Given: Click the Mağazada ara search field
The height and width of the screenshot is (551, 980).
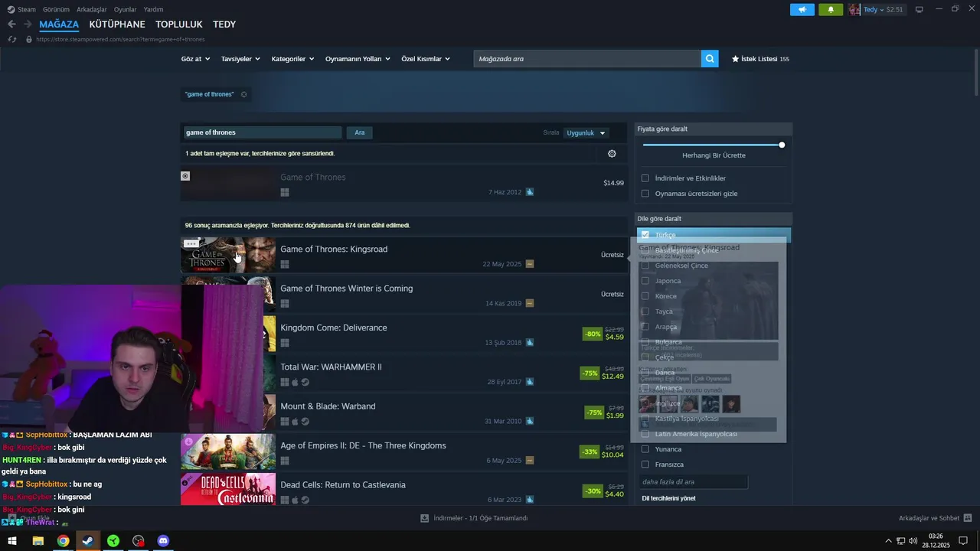Looking at the screenshot, I should click(x=587, y=59).
